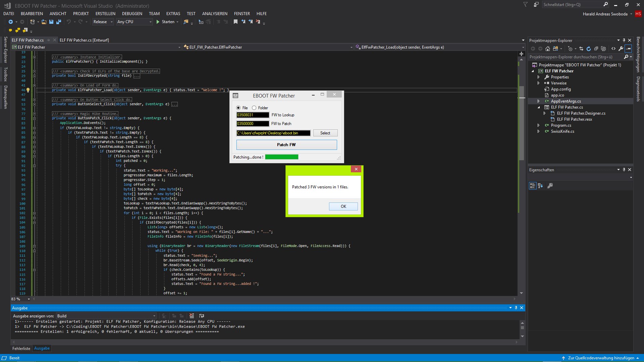
Task: Click Zur Quellcodeverwaltung hinzufügen in status bar
Action: point(601,358)
